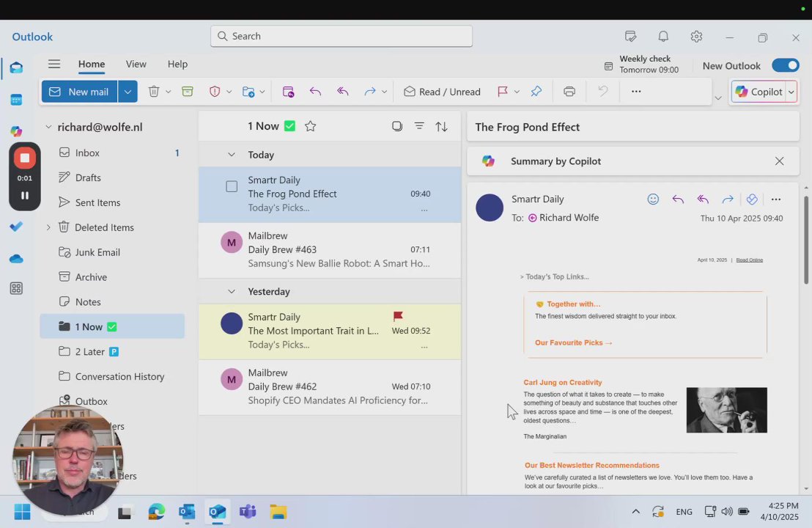
Task: Archive the selected message
Action: (x=188, y=92)
